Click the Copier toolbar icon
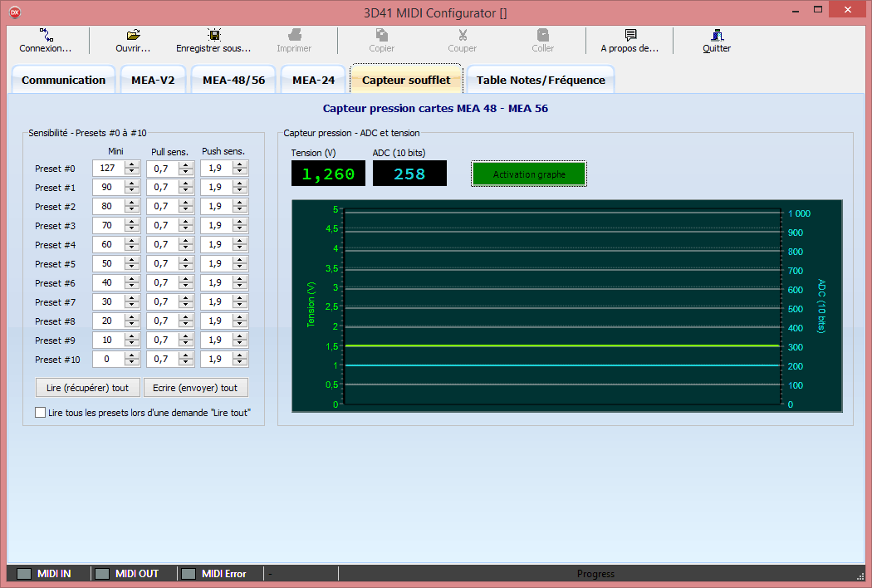 381,35
